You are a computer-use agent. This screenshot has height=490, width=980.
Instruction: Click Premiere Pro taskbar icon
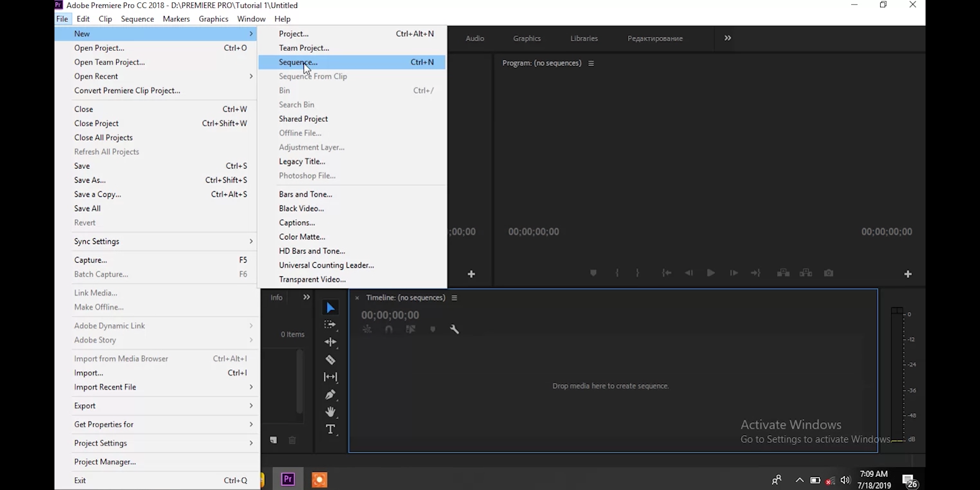click(x=288, y=479)
